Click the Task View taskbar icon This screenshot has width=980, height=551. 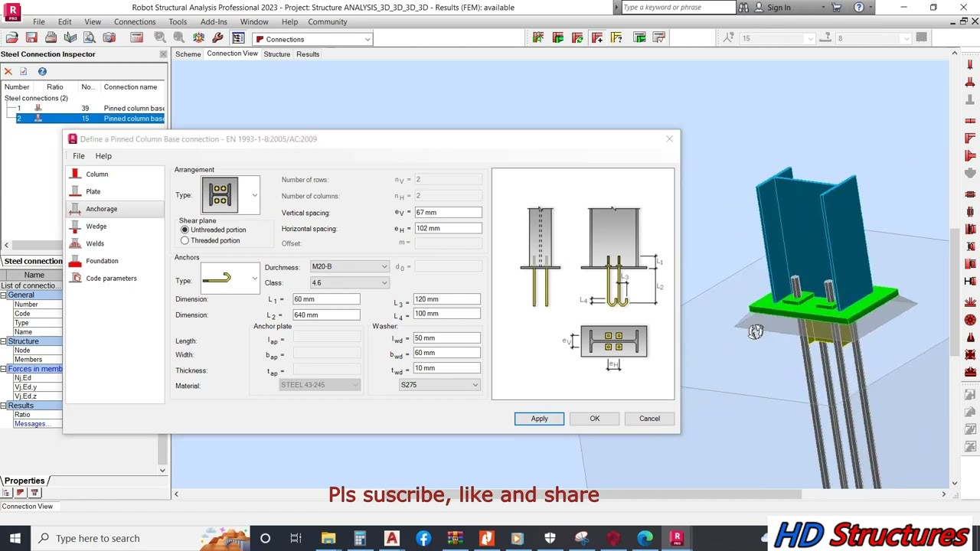click(296, 538)
